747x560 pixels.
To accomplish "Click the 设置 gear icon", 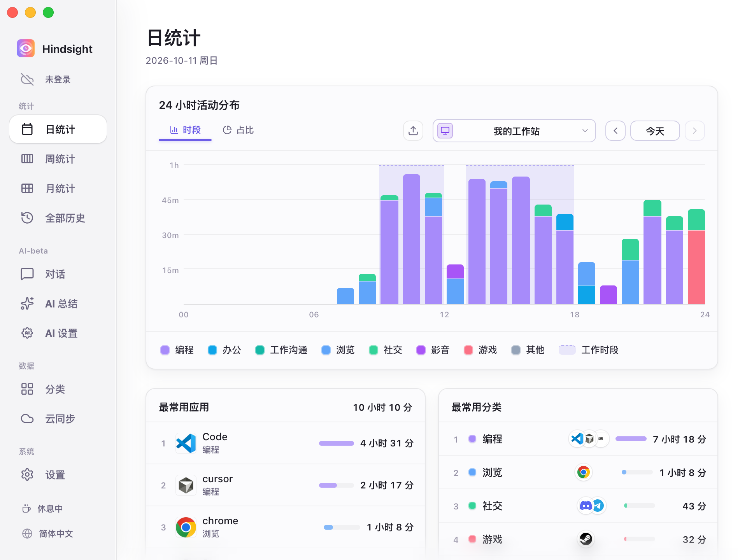I will click(x=27, y=474).
